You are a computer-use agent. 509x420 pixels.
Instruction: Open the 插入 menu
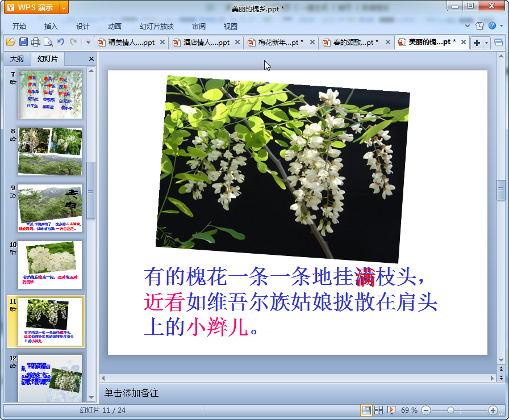pyautogui.click(x=51, y=26)
